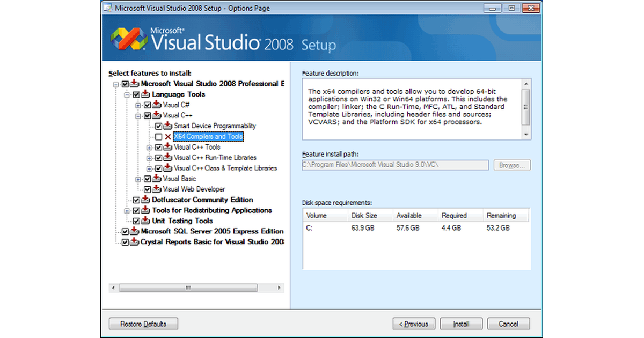Screen dimensions: 644x338
Task: Click the install icon beside Microsoft SQL Server 2005 Express
Action: (134, 231)
